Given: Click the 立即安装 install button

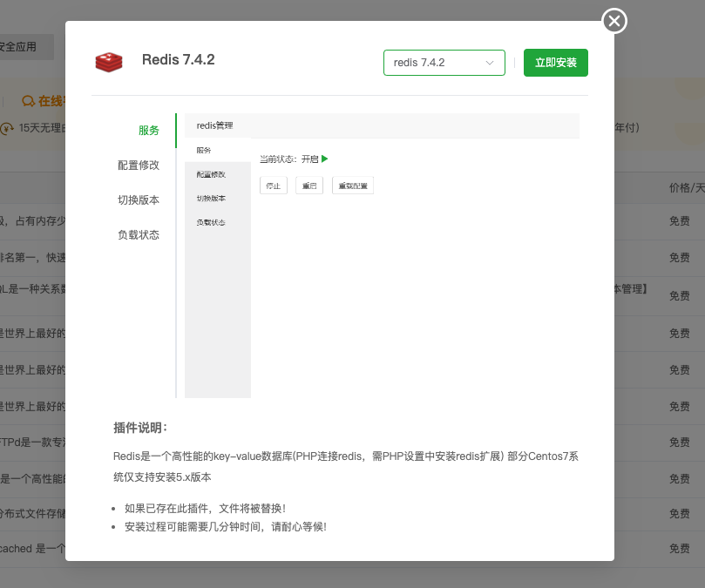Looking at the screenshot, I should point(556,63).
